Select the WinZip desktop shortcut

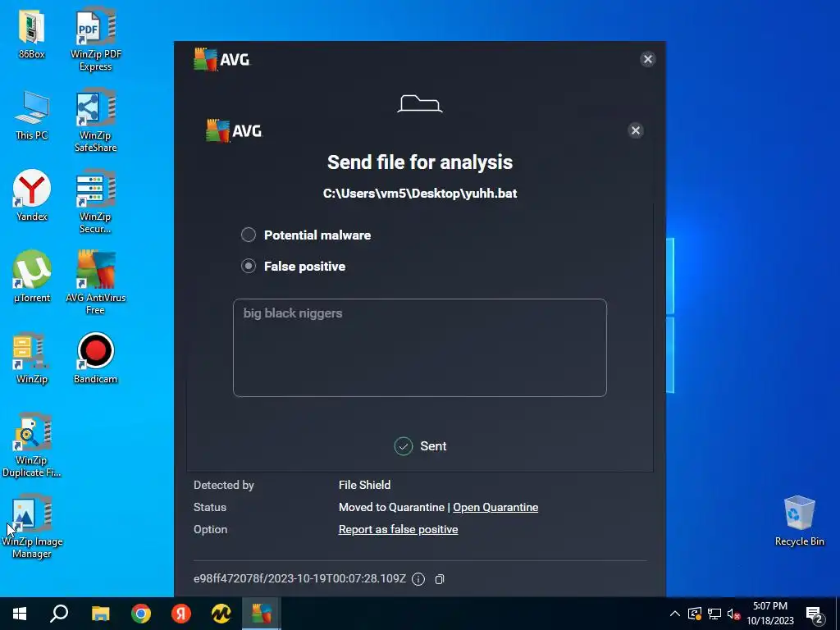32,358
